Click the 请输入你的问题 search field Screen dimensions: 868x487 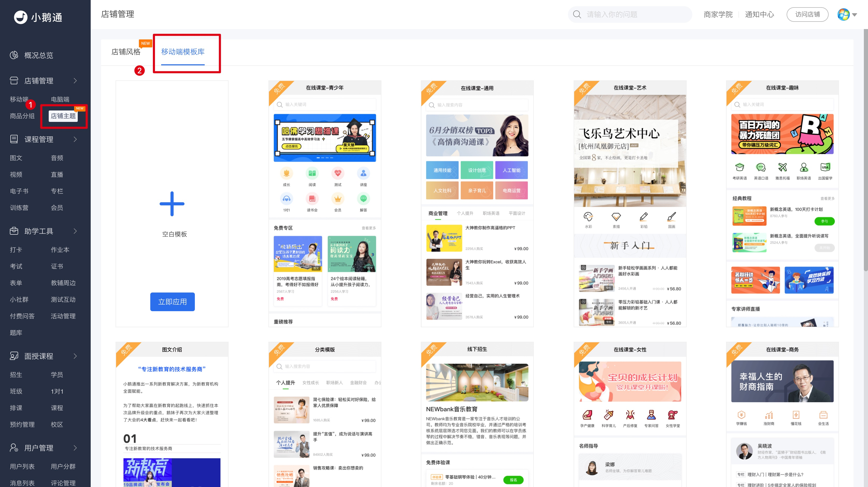[630, 15]
